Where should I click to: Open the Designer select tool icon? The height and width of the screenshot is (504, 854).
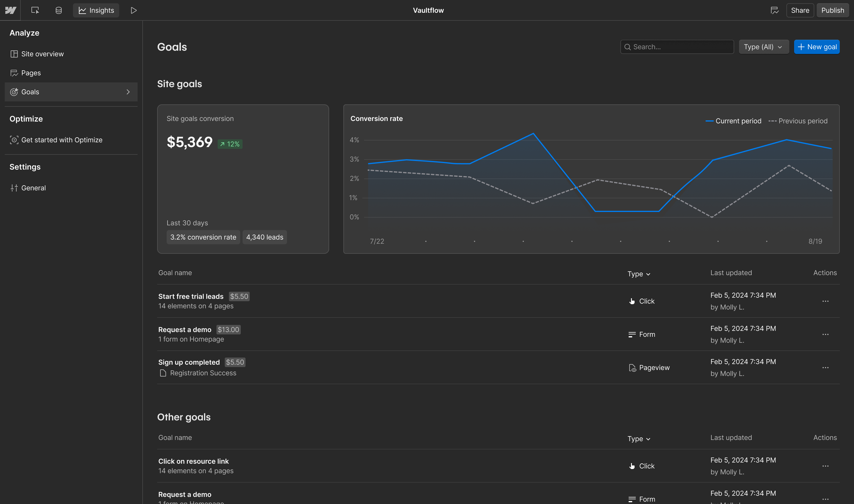pos(35,10)
